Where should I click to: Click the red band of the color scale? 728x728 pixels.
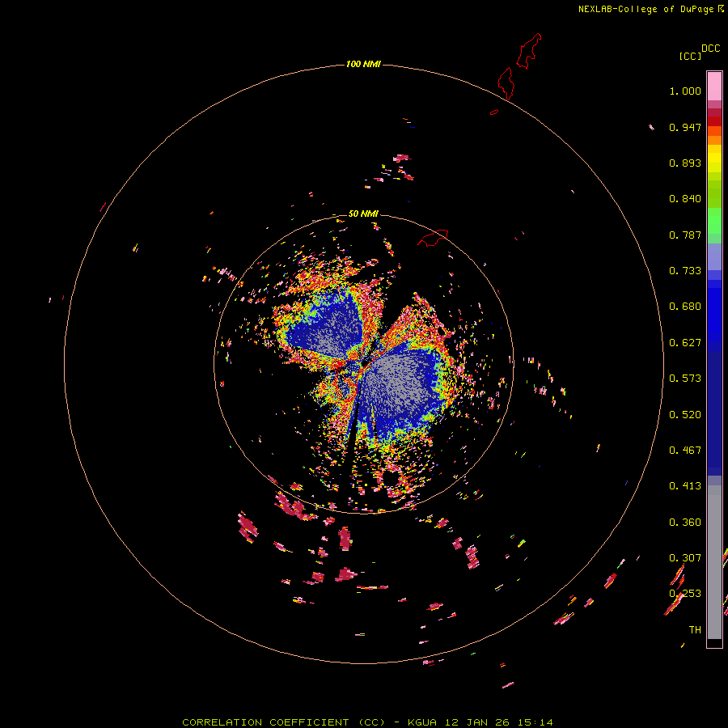[714, 121]
